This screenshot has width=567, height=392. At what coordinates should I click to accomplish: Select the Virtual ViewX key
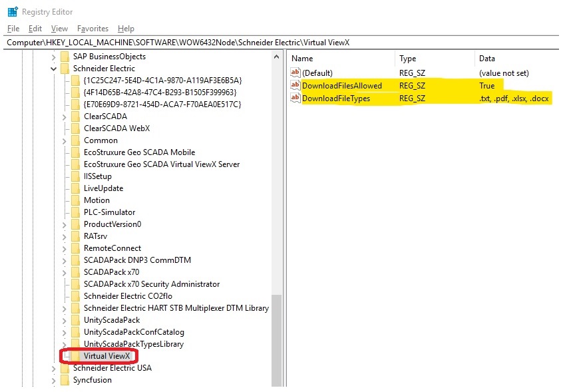(106, 356)
